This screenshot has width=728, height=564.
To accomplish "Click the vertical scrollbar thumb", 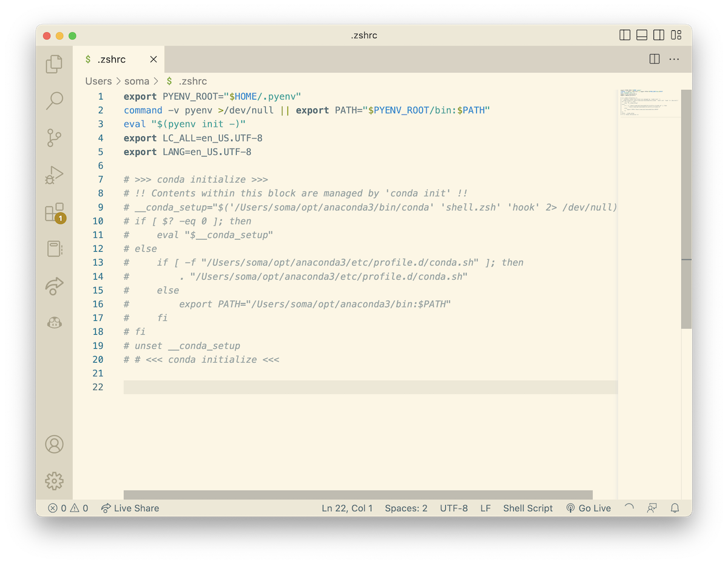I will pos(686,209).
